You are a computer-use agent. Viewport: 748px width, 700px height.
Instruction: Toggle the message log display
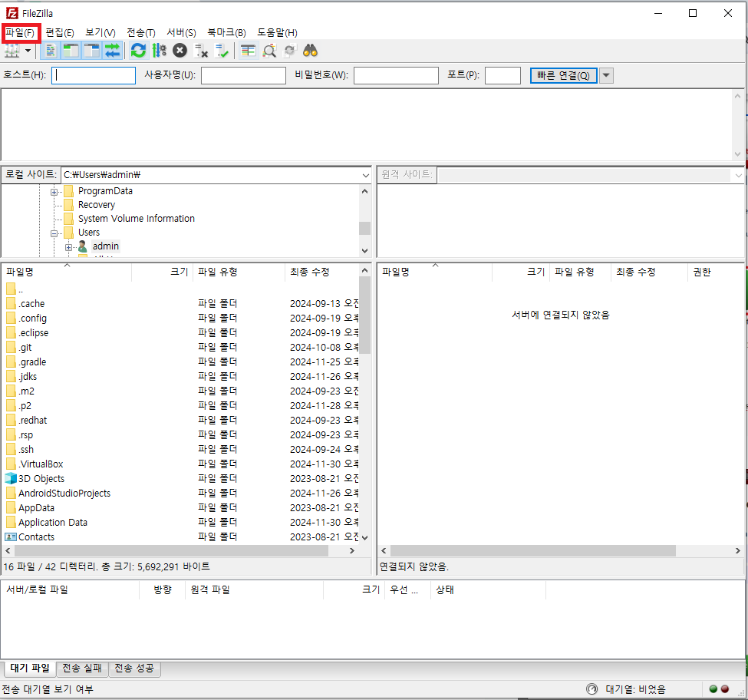pyautogui.click(x=51, y=51)
